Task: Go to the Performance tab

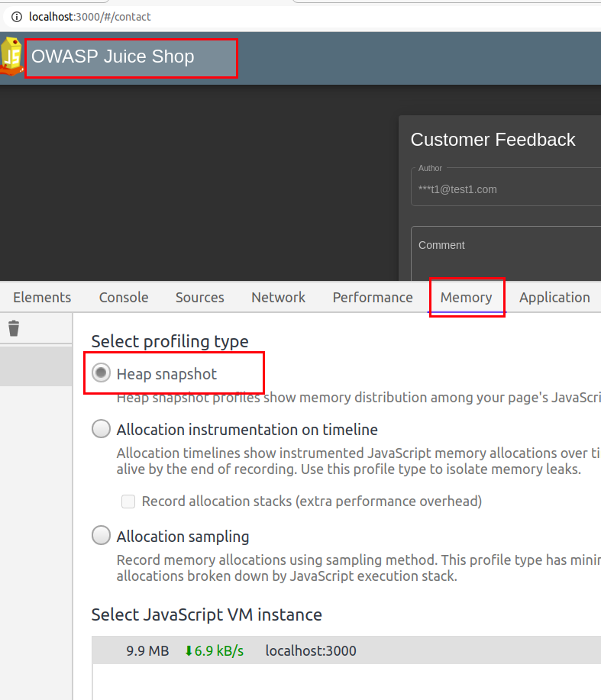Action: point(373,297)
